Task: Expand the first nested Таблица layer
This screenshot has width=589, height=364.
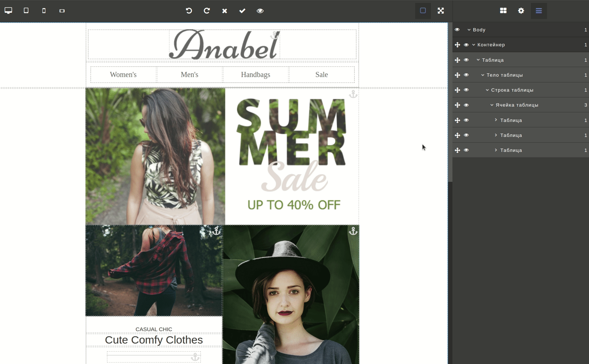Action: [496, 120]
